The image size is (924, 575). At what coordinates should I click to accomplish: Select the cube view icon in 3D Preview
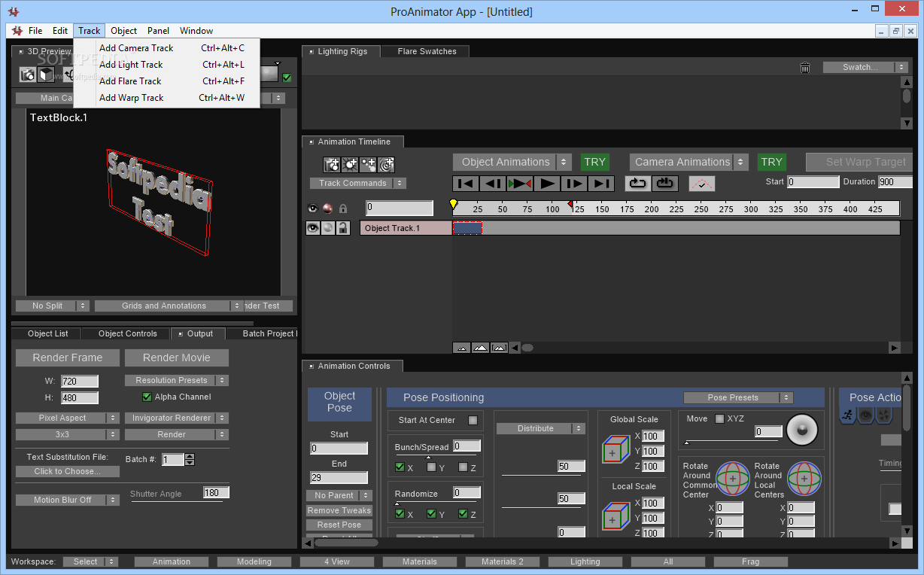(x=47, y=75)
